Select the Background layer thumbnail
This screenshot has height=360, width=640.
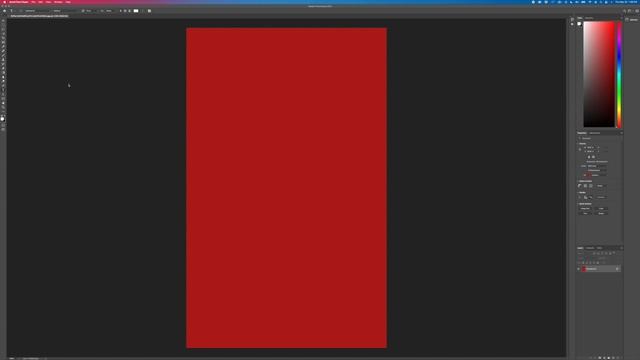584,269
